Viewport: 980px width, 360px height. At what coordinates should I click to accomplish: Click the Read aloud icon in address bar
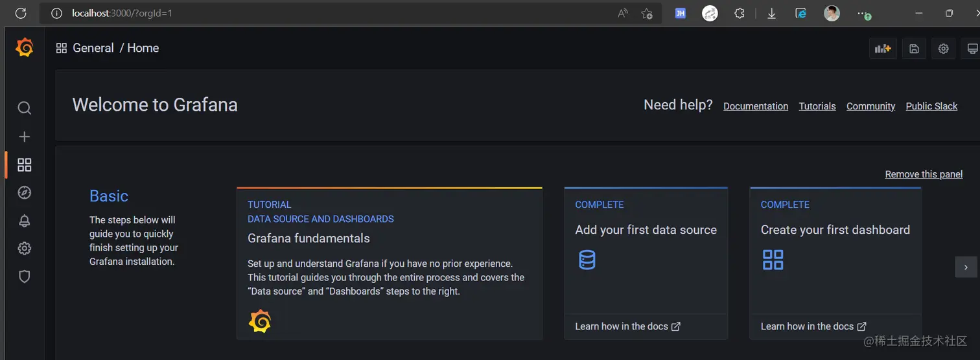coord(623,13)
